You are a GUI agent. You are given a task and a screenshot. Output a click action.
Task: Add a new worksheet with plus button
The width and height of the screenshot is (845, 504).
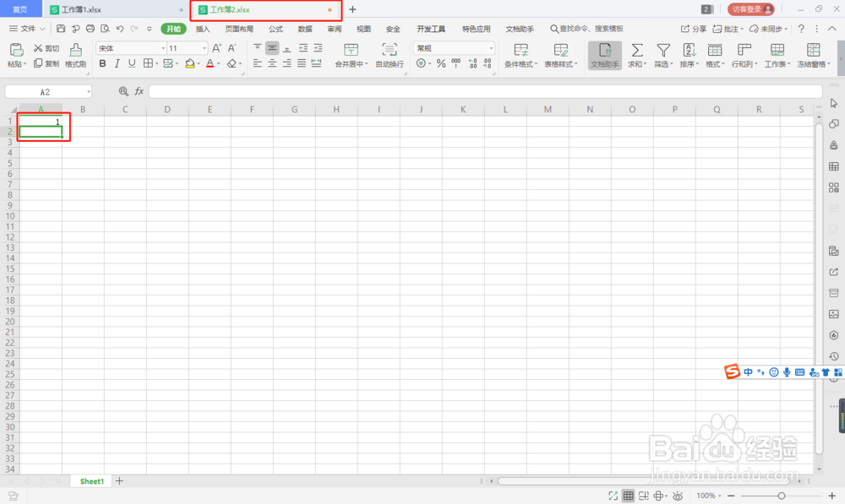(x=120, y=481)
